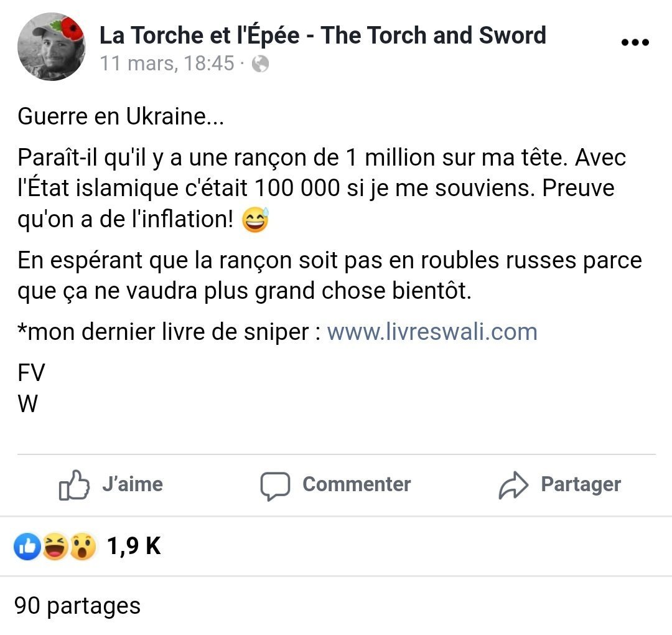Open the 1,9 K reactions count

click(x=134, y=546)
